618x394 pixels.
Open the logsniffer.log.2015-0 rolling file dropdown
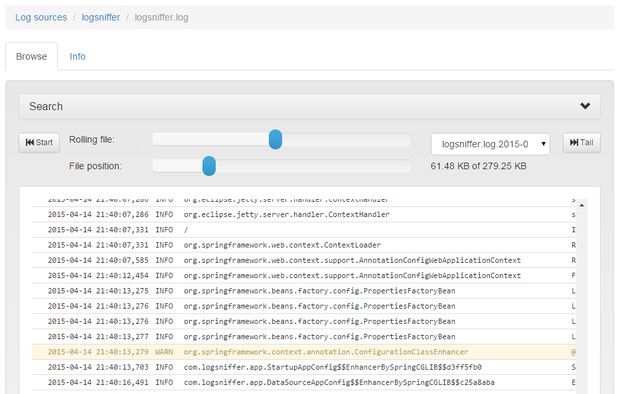pyautogui.click(x=490, y=144)
